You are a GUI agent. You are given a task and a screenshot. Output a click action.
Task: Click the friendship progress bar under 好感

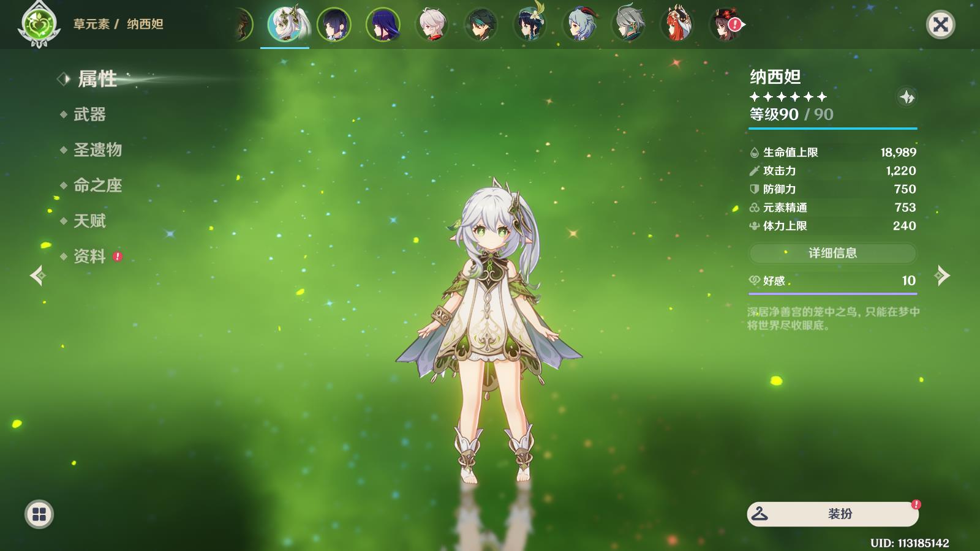pyautogui.click(x=832, y=294)
